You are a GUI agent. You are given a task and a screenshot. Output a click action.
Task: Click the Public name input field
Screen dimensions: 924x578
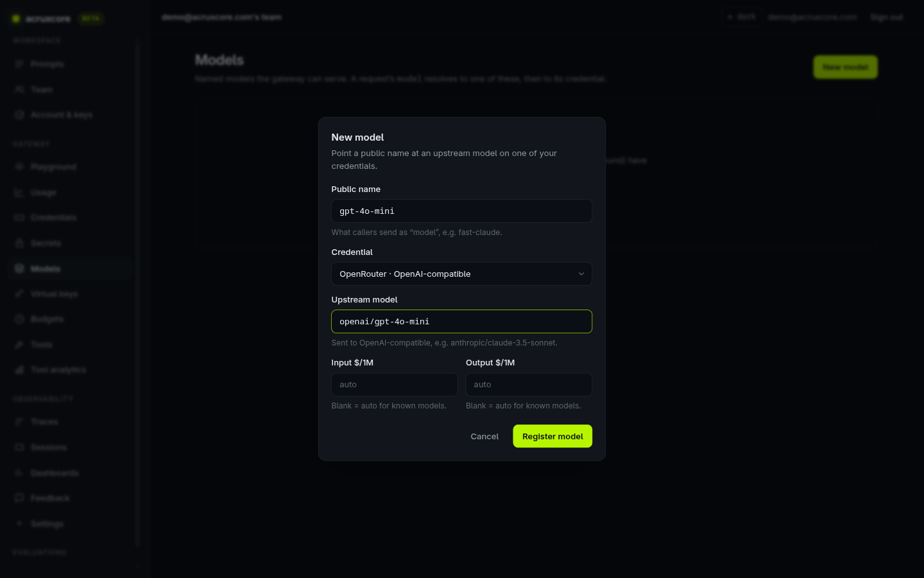(461, 211)
